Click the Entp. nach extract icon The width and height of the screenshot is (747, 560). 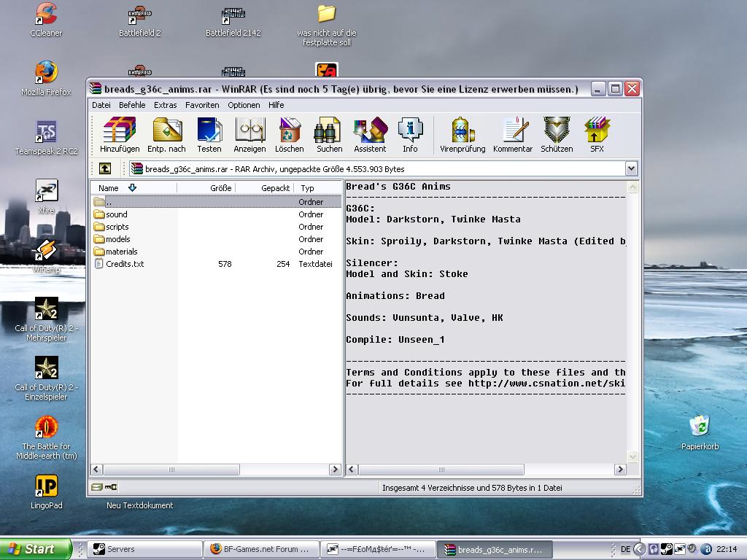tap(166, 135)
